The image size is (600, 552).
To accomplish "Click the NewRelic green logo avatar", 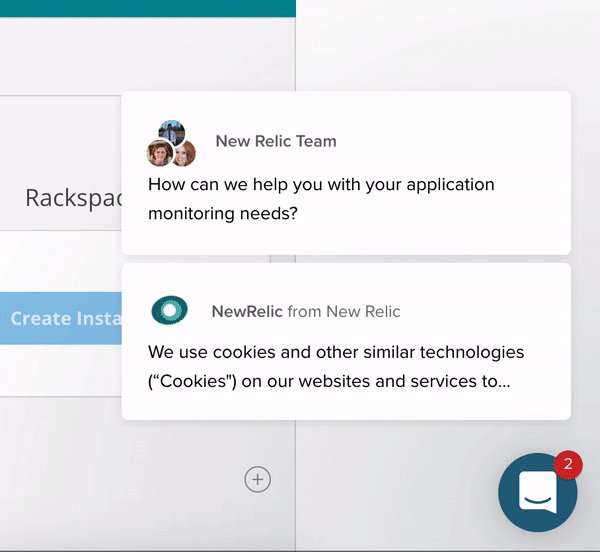I will coord(170,310).
